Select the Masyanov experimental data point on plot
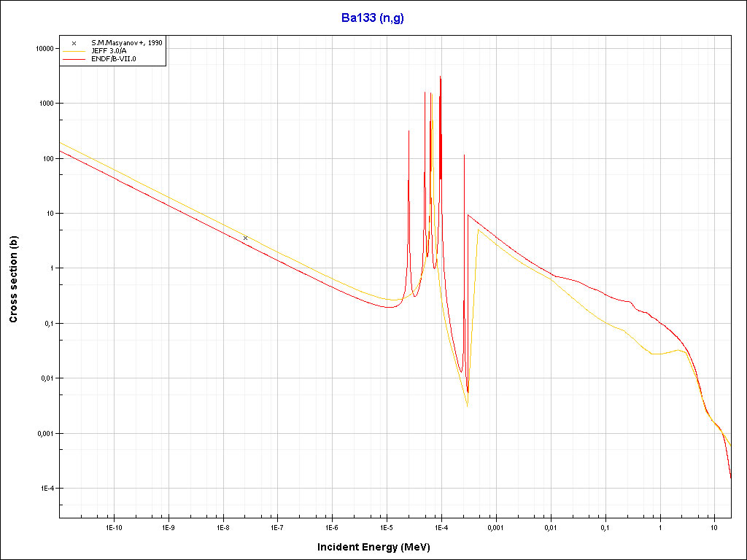This screenshot has width=747, height=560. [245, 238]
